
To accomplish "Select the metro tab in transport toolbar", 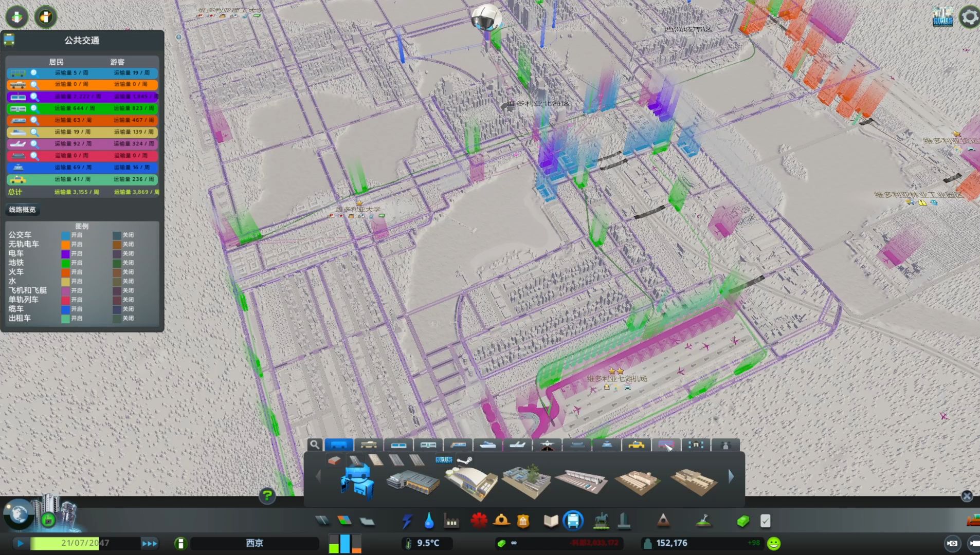I will pos(428,445).
